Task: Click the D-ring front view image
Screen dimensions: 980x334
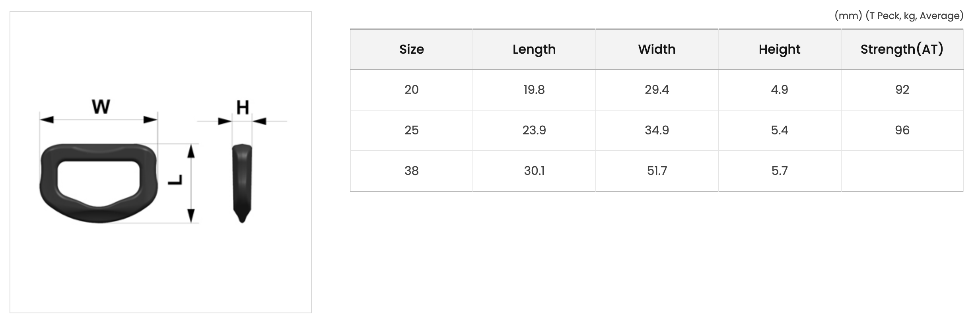Action: (x=99, y=183)
